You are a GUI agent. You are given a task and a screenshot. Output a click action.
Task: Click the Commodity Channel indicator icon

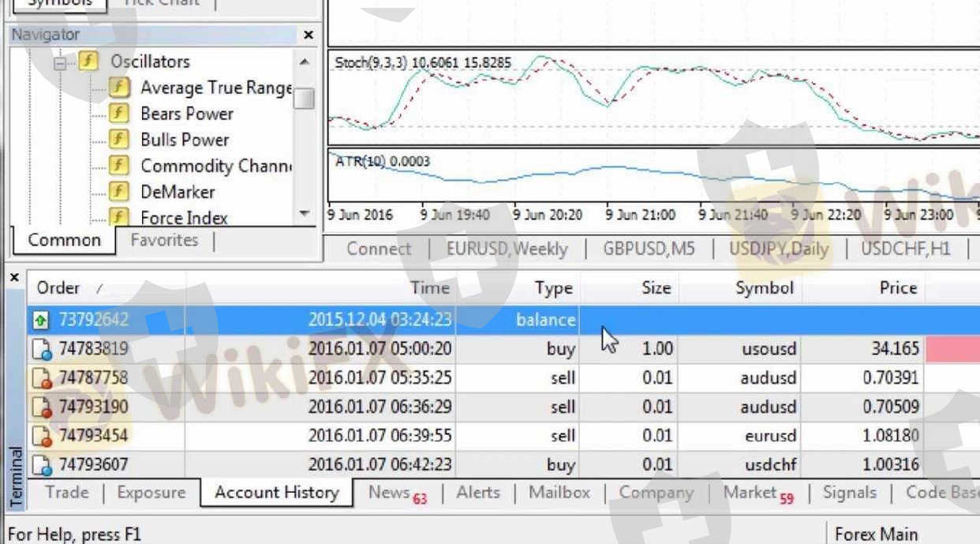pyautogui.click(x=119, y=166)
